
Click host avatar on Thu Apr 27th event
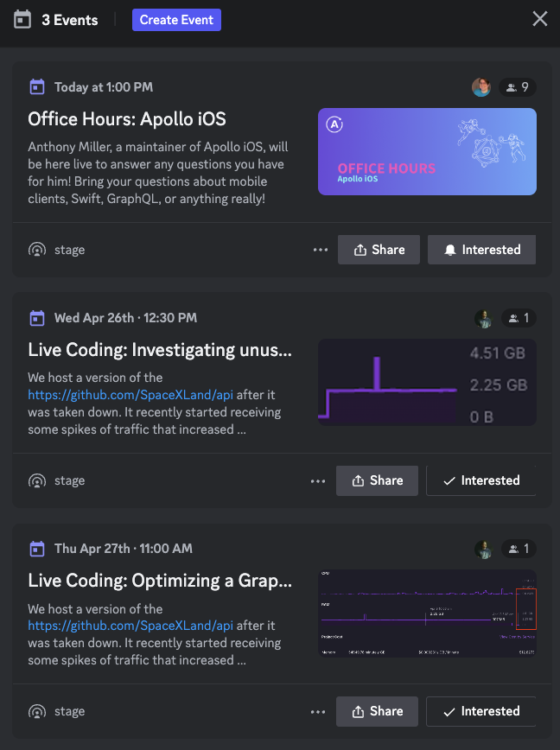(483, 549)
